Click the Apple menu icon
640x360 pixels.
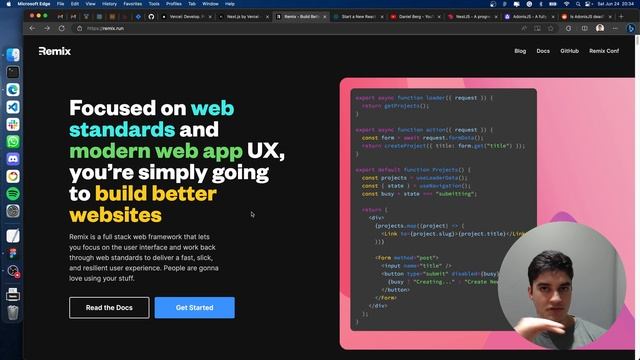[x=8, y=4]
